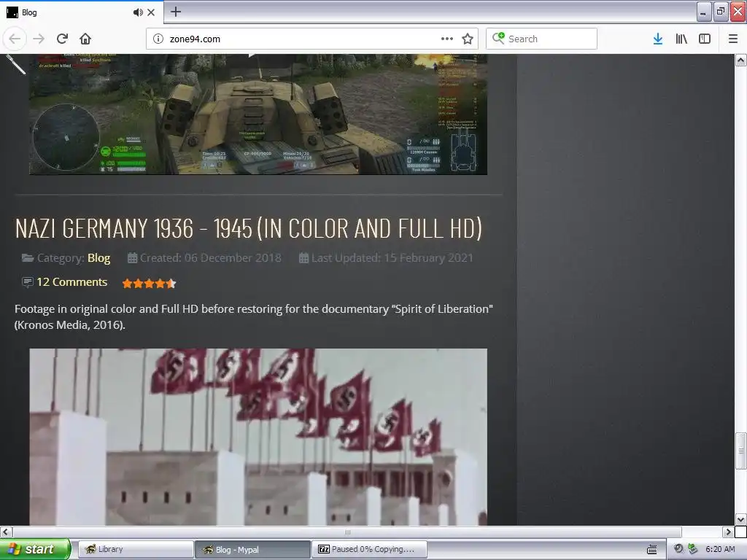Click the vertical scrollbar thumb
747x560 pixels.
click(741, 451)
